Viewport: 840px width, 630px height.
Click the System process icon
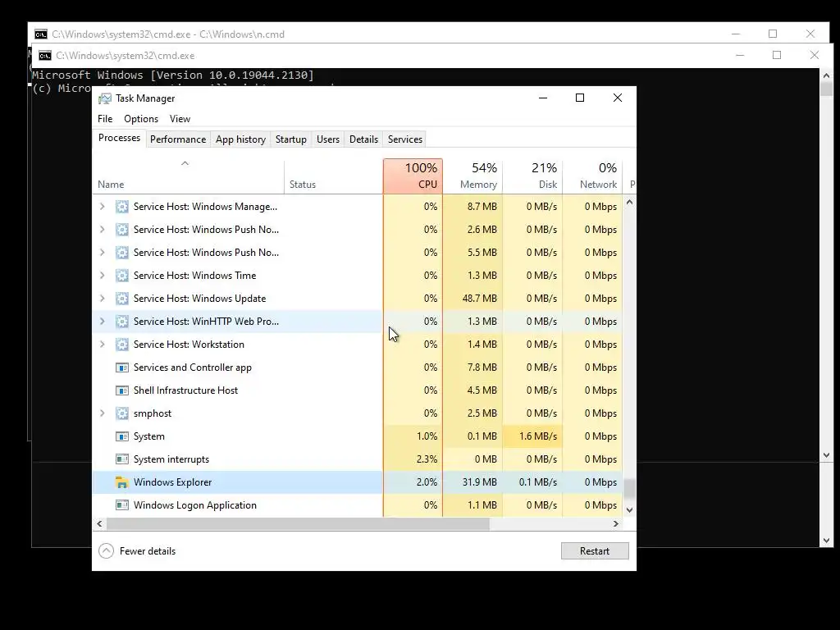coord(122,436)
